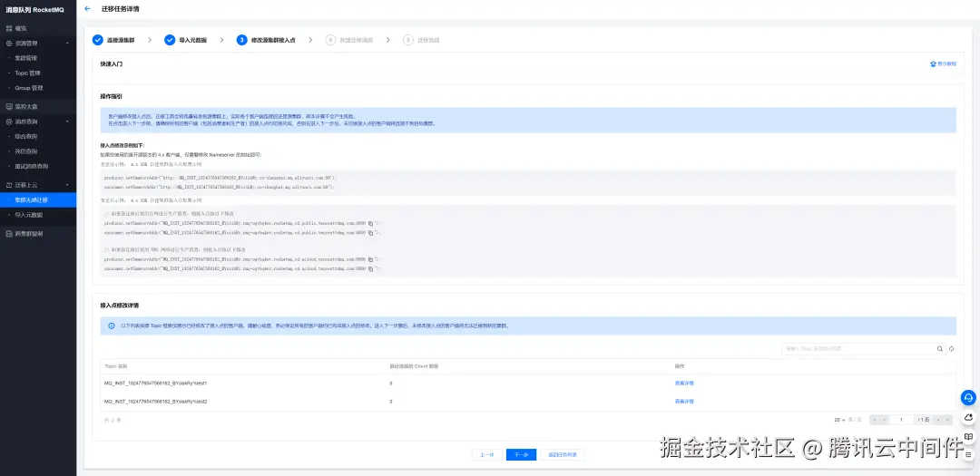Open 导入元数据 in the sidebar
The width and height of the screenshot is (980, 476).
(29, 215)
